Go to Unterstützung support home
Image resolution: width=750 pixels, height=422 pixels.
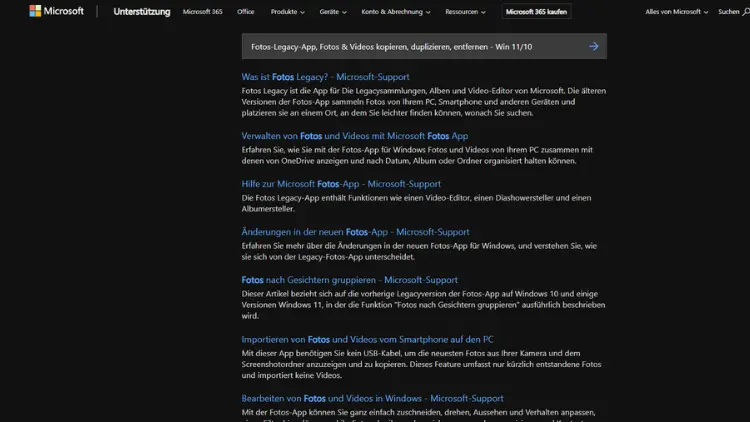(x=142, y=11)
